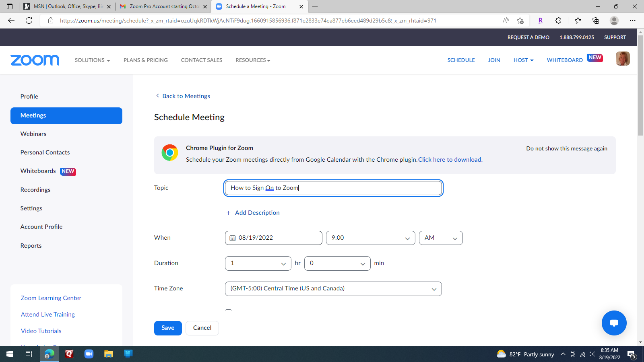This screenshot has width=644, height=362.
Task: Click the browser back arrow
Action: click(x=11, y=21)
